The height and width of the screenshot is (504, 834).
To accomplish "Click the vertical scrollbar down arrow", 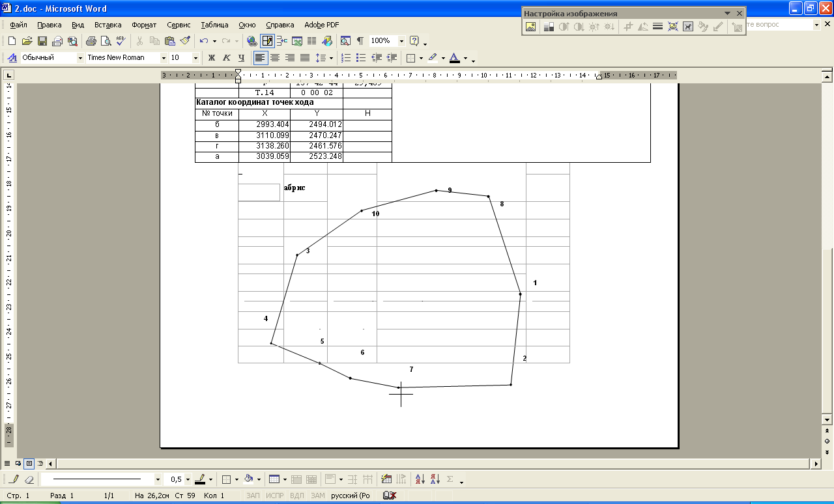I will [827, 419].
